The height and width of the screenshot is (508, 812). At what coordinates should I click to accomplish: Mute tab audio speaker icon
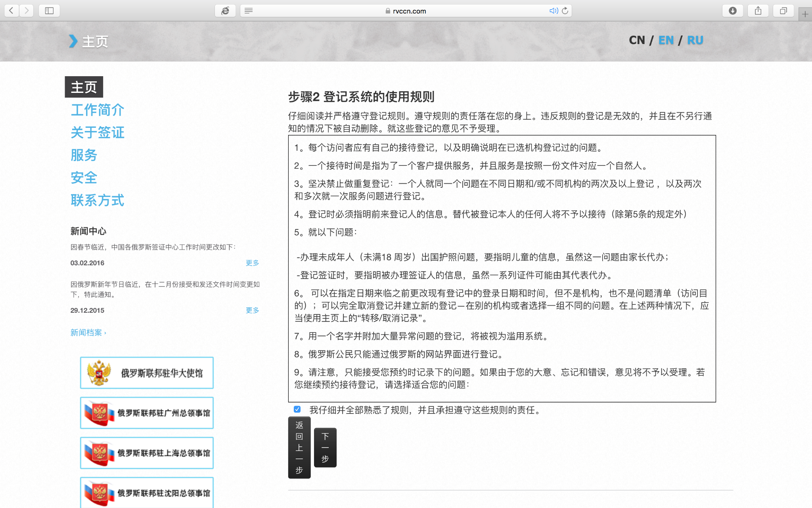(x=553, y=11)
